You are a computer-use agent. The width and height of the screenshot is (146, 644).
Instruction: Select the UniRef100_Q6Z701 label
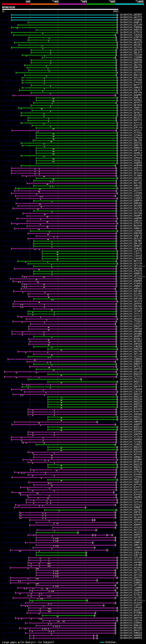coord(131,65)
